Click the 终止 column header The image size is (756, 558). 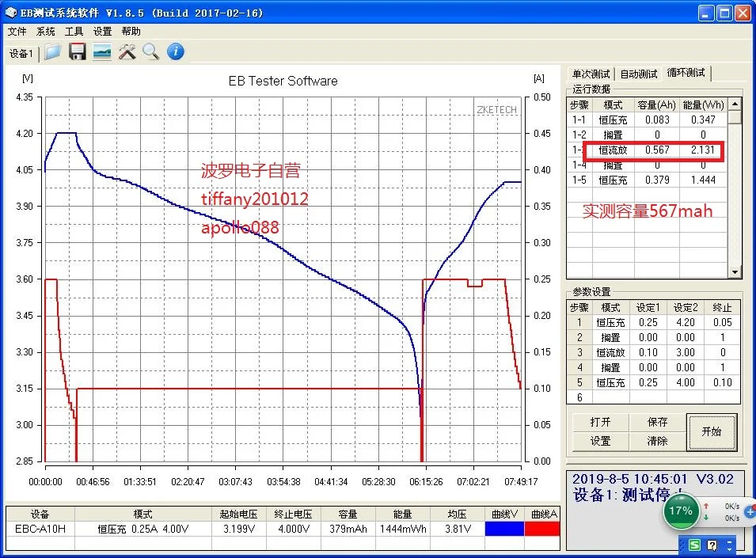coord(722,307)
